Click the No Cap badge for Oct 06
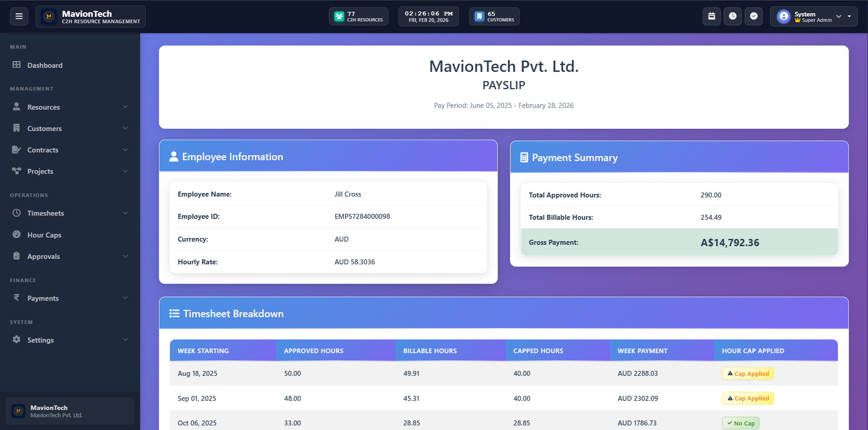Viewport: 868px width, 430px height. pyautogui.click(x=740, y=423)
